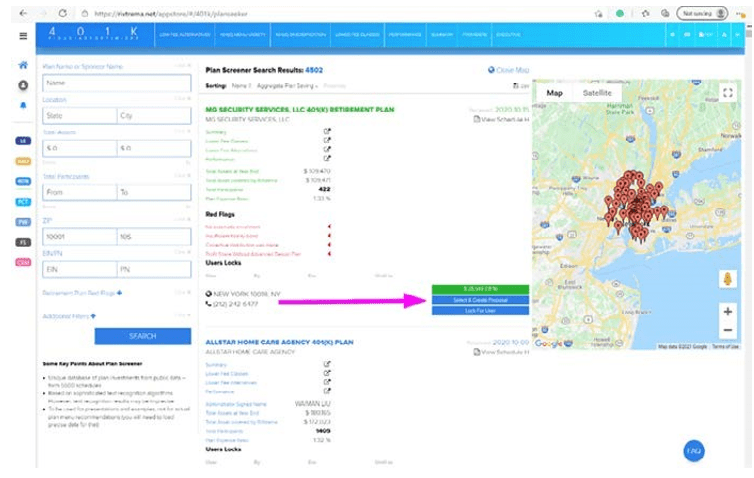754x478 pixels.
Task: Click Select & Create Proposal button
Action: (478, 300)
